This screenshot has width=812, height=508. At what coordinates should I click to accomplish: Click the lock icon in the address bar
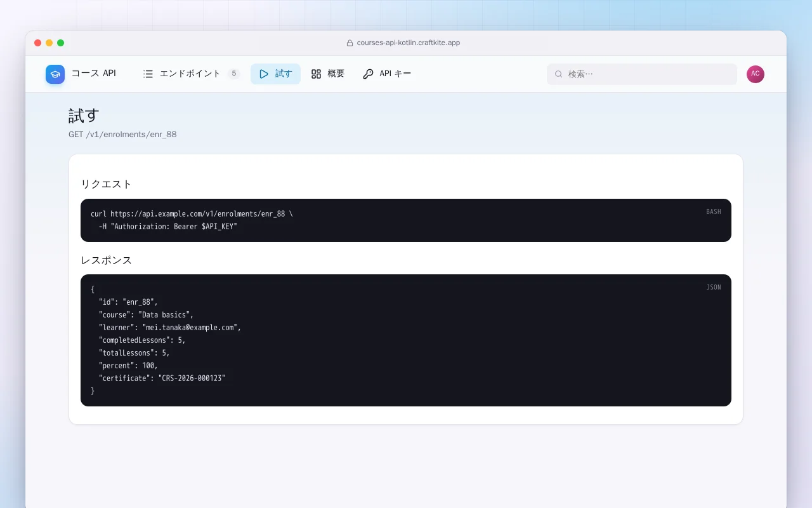click(350, 43)
